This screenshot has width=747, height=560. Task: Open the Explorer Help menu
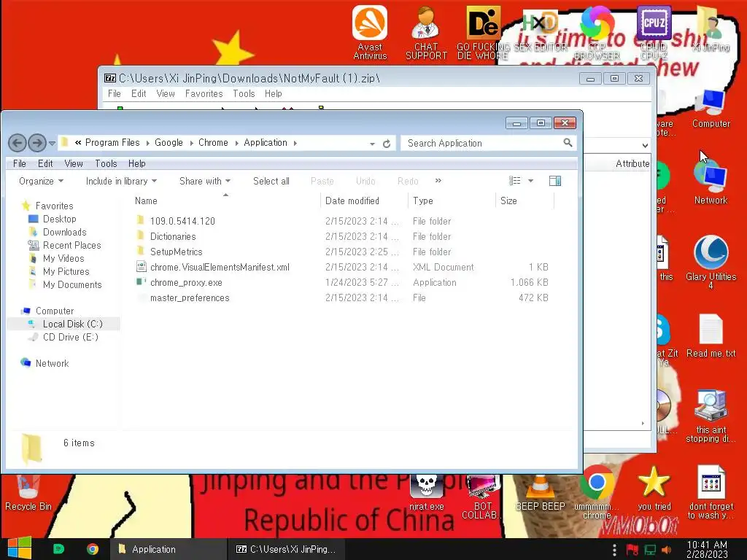tap(136, 163)
